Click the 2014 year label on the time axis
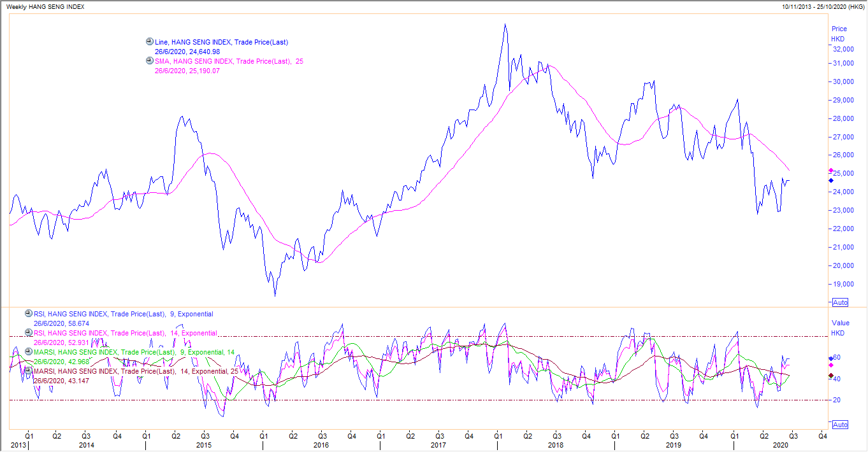Screen dimensions: 868x452 pyautogui.click(x=87, y=446)
